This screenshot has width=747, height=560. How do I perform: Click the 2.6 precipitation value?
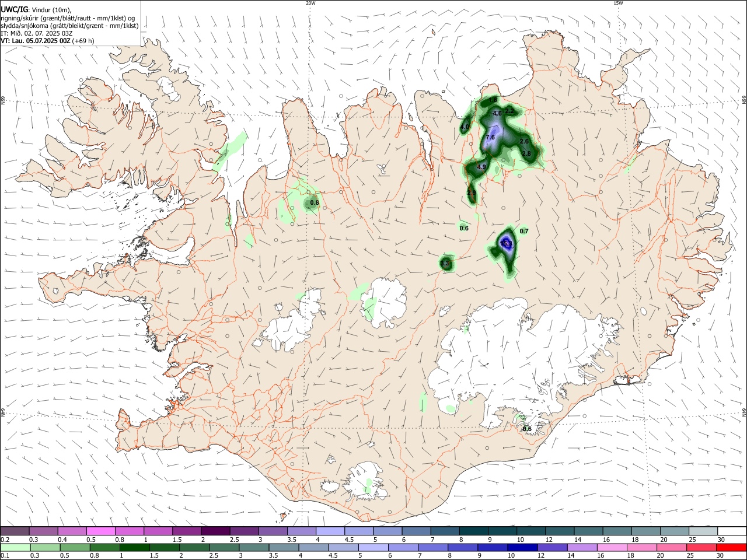tap(524, 142)
